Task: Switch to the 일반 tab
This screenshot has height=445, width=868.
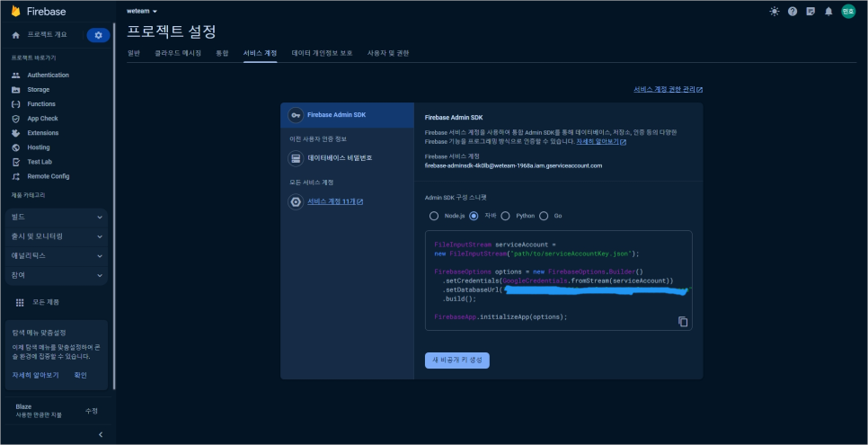Action: pyautogui.click(x=133, y=53)
